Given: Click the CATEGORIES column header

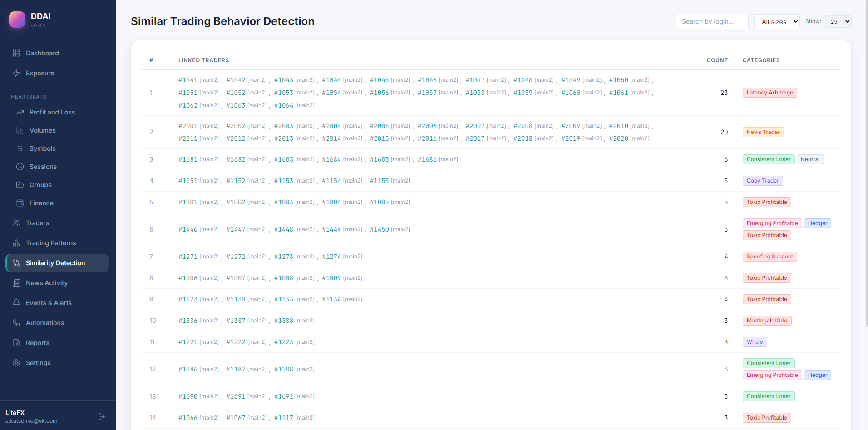Looking at the screenshot, I should coord(761,60).
